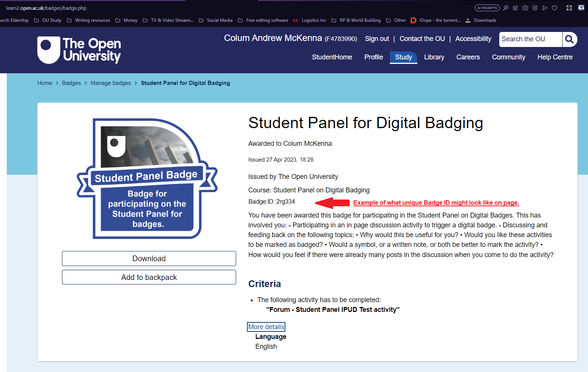The image size is (588, 372).
Task: Open the Profile tab
Action: pyautogui.click(x=374, y=57)
